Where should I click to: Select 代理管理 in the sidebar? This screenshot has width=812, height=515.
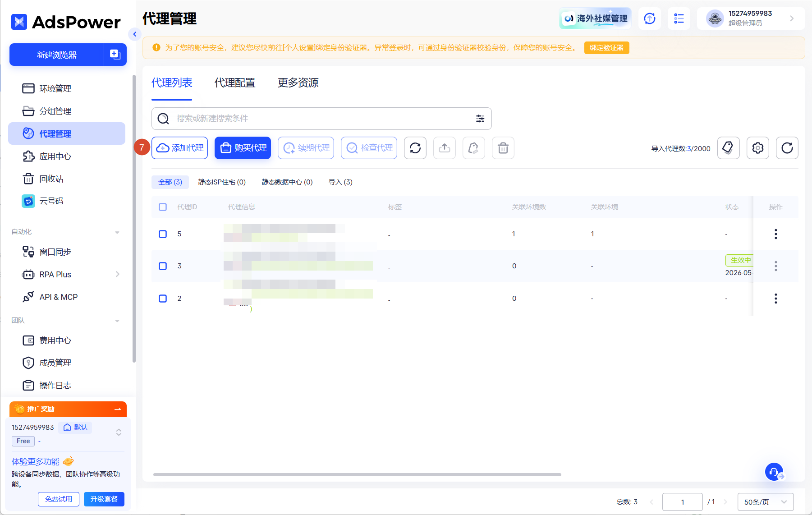click(x=67, y=133)
